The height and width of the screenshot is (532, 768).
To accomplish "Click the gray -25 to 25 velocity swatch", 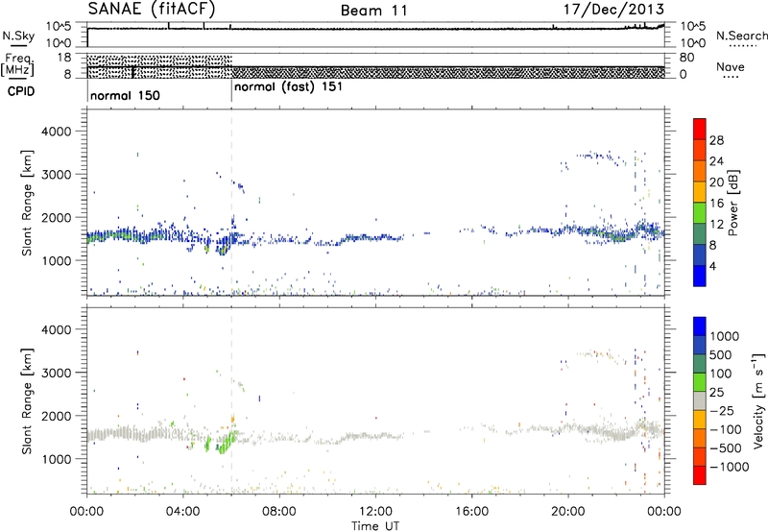I will (700, 400).
